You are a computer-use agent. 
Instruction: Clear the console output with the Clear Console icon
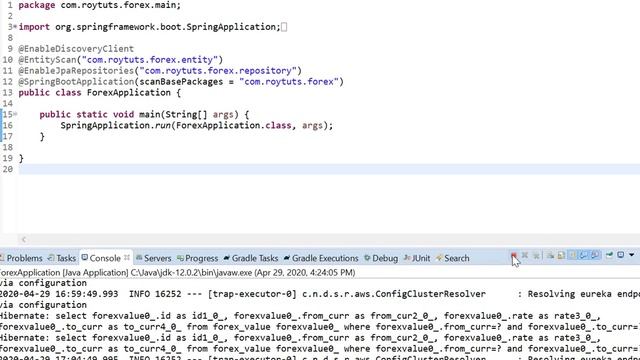point(550,255)
